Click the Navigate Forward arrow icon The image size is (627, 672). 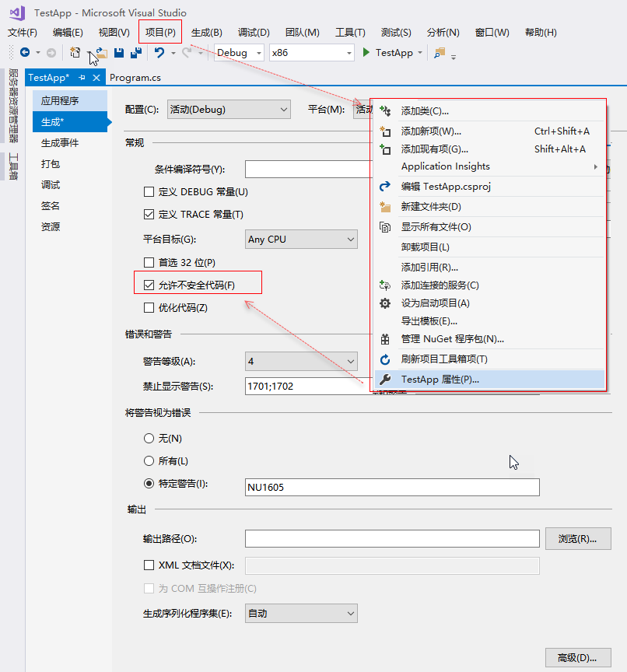click(51, 53)
